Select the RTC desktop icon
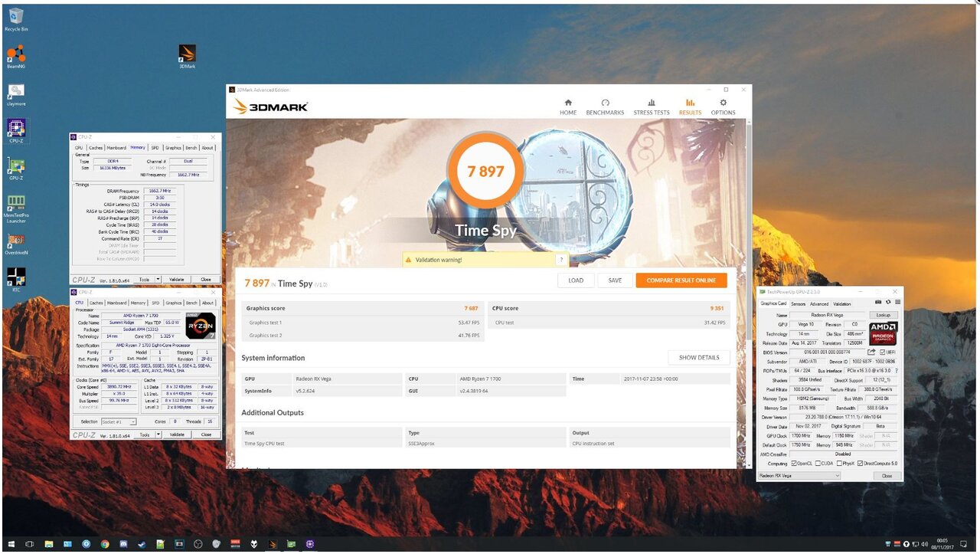The width and height of the screenshot is (980, 554). pyautogui.click(x=16, y=279)
